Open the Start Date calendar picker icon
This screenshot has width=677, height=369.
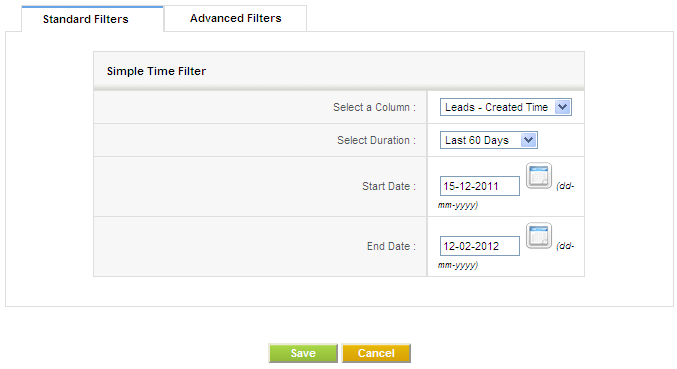(539, 176)
